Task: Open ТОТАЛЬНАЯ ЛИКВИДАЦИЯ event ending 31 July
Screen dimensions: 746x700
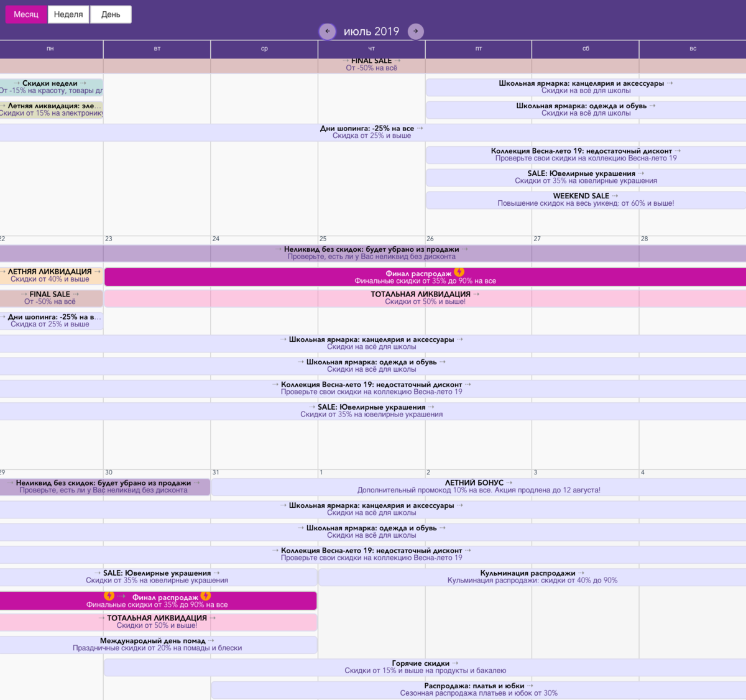Action: [158, 622]
